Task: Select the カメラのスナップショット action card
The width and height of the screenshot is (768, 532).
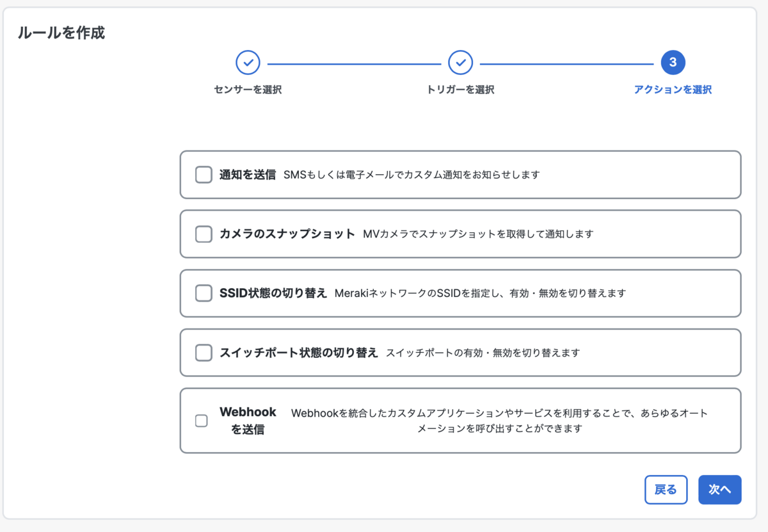Action: [461, 234]
